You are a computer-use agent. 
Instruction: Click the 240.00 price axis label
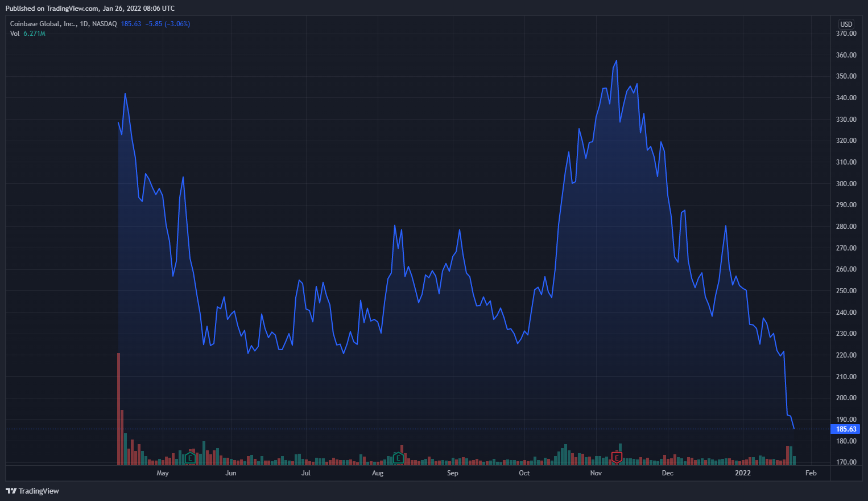846,313
